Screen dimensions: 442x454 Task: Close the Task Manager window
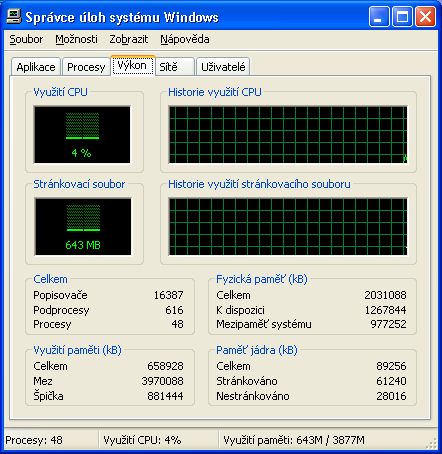coord(425,16)
